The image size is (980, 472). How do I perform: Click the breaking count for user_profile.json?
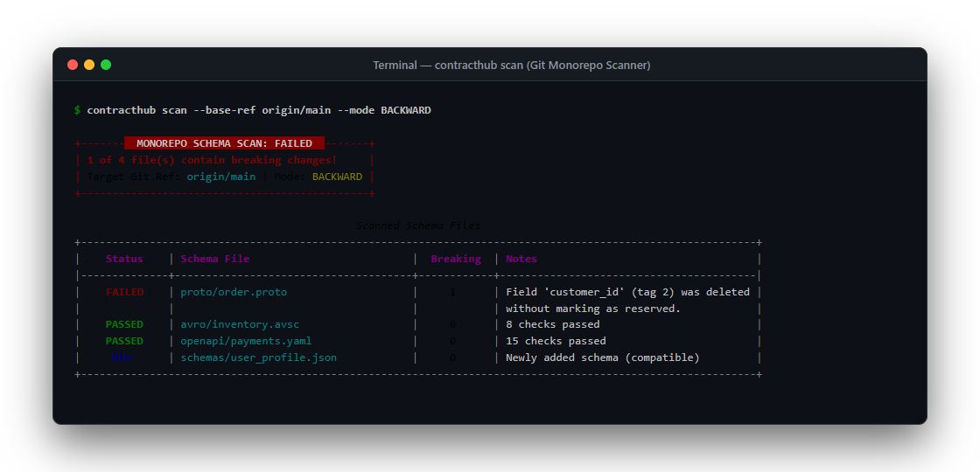(452, 357)
